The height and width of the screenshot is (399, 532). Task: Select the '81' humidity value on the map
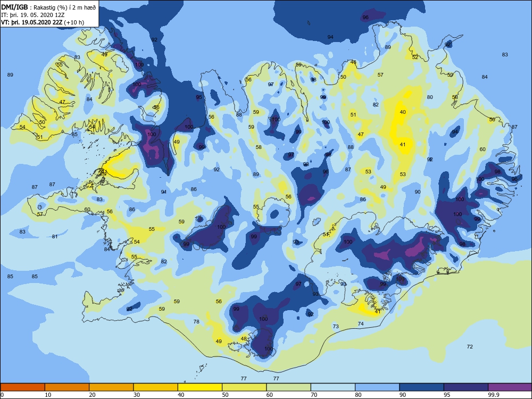pos(55,237)
